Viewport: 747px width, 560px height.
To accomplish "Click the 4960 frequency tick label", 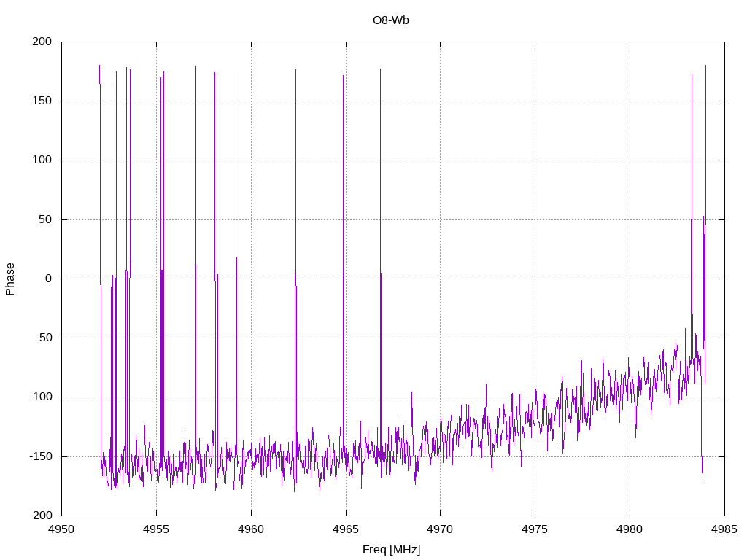I will point(251,529).
